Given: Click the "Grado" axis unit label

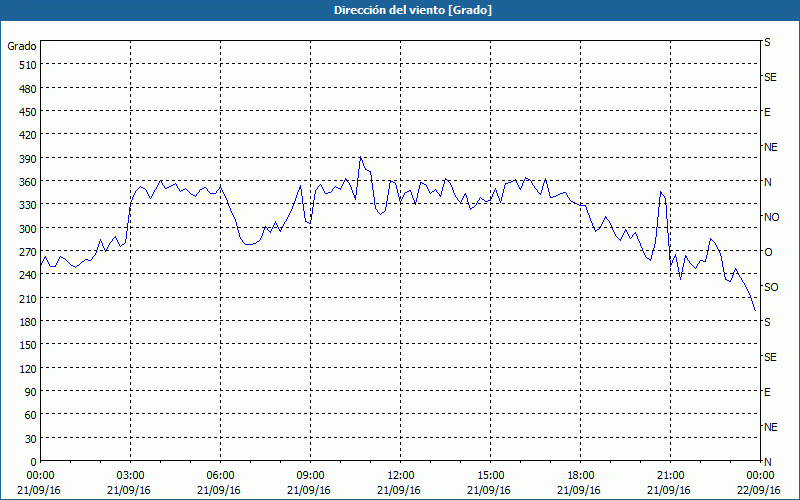Looking at the screenshot, I should [22, 46].
